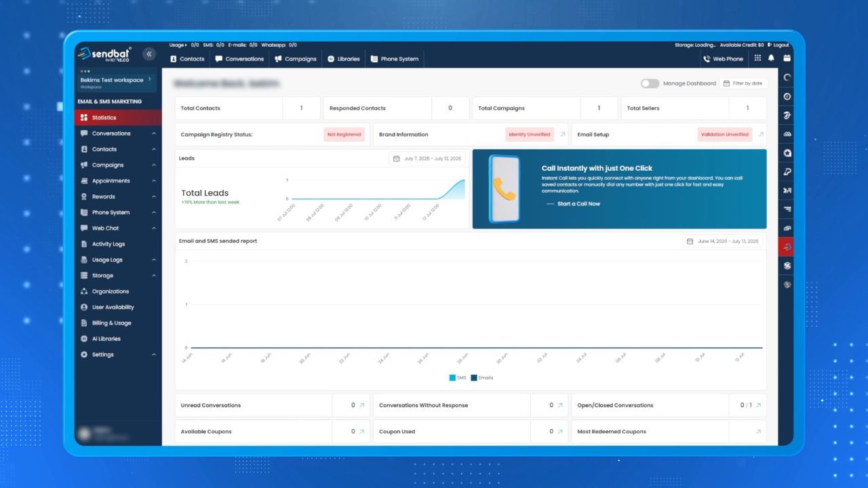Open the Brand Information arrow link
Screen dimensions: 868x488
[x=562, y=134]
